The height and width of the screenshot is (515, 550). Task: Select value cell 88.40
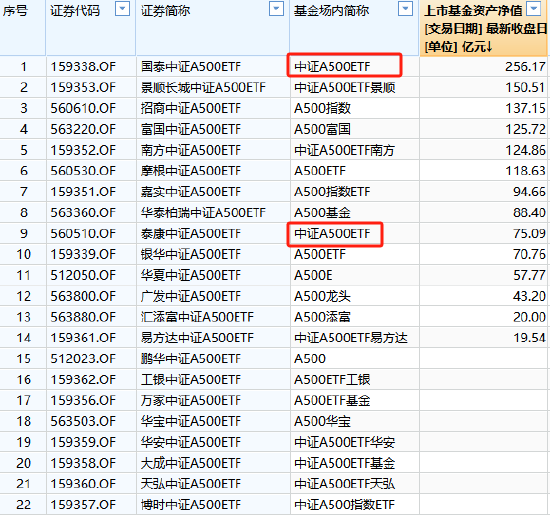coord(484,213)
